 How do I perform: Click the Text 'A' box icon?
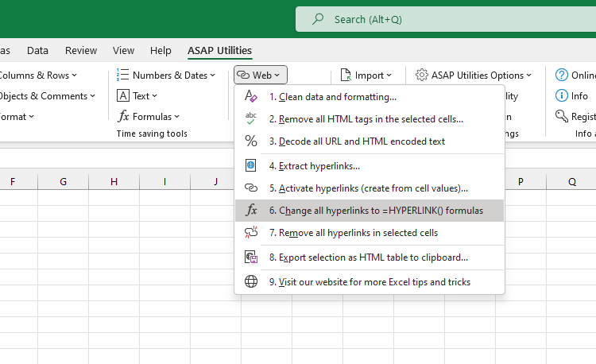pos(122,95)
